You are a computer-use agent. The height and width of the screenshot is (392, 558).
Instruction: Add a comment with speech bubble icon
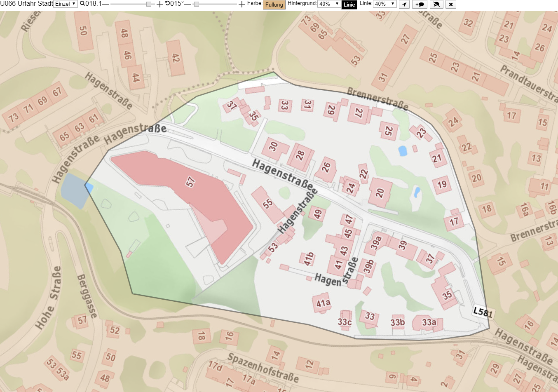(420, 4)
